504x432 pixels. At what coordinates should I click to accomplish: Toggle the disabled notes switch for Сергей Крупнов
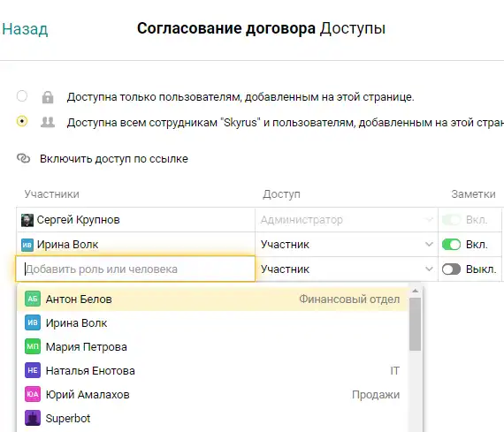point(451,220)
